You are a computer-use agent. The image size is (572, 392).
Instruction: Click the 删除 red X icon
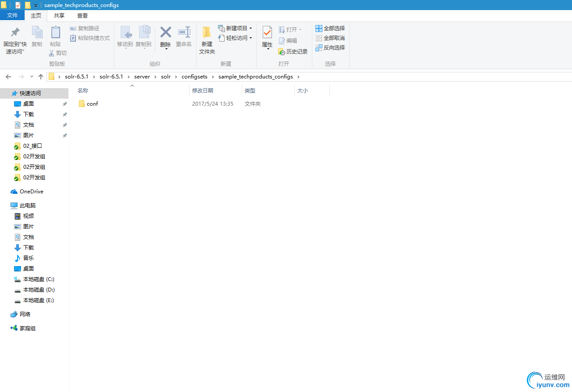point(165,32)
